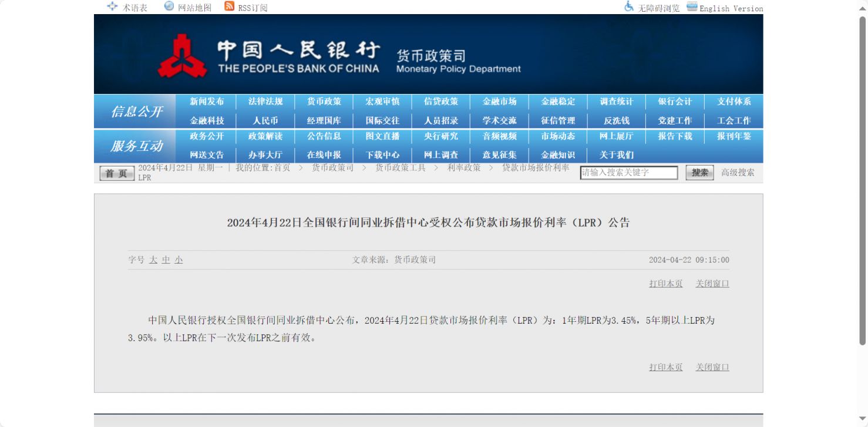Click the top 打印本页 print link
868x427 pixels.
[665, 284]
